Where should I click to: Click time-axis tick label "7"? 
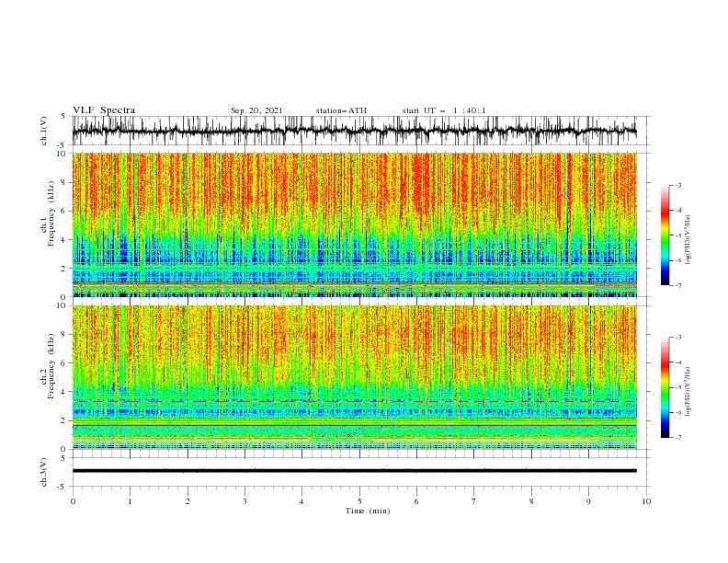pyautogui.click(x=474, y=501)
